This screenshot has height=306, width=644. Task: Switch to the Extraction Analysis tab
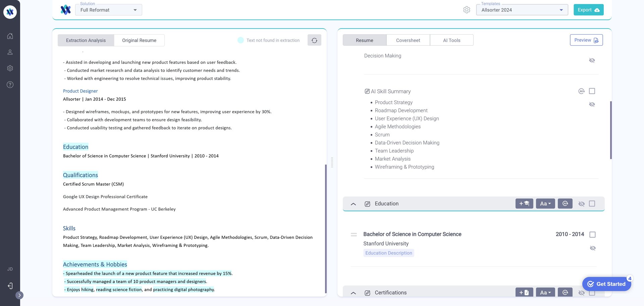point(86,40)
